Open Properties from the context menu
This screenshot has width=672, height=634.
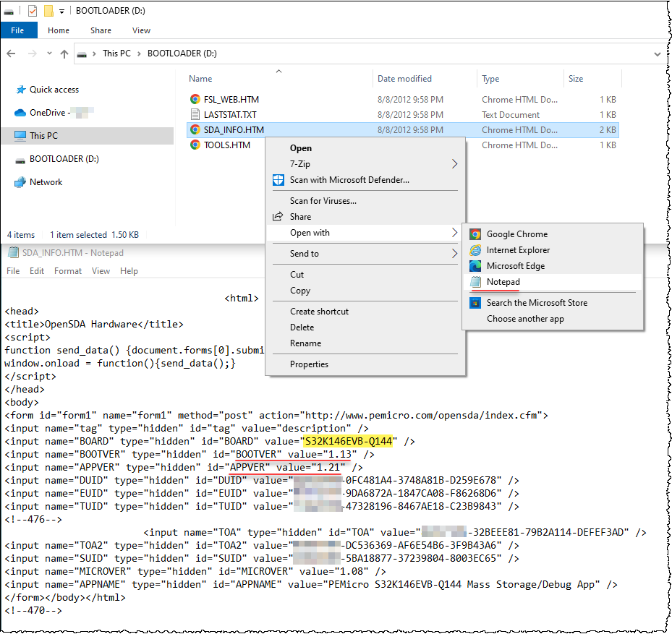coord(306,364)
